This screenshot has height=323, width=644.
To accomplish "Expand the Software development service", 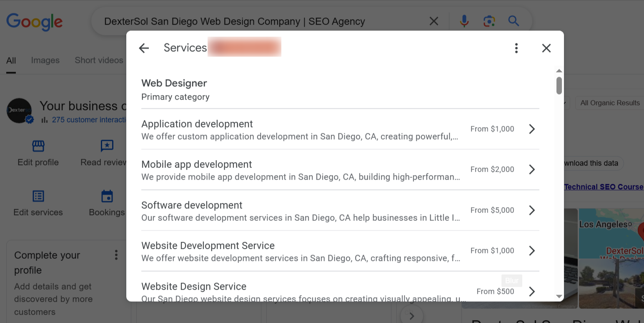I will click(x=340, y=210).
